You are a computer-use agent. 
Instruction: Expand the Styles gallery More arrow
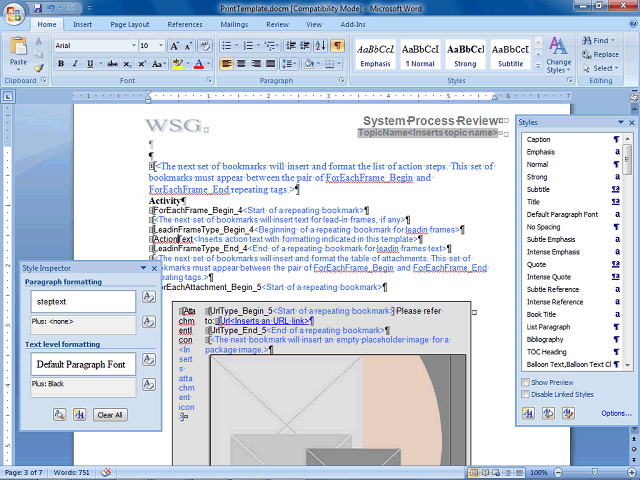click(x=538, y=66)
